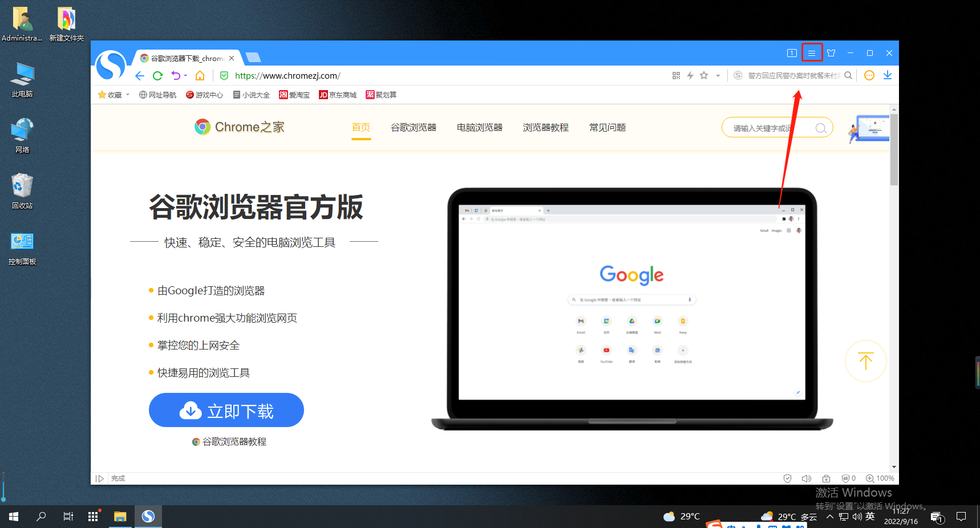
Task: Open the 收藏 bookmarks dropdown
Action: 114,95
